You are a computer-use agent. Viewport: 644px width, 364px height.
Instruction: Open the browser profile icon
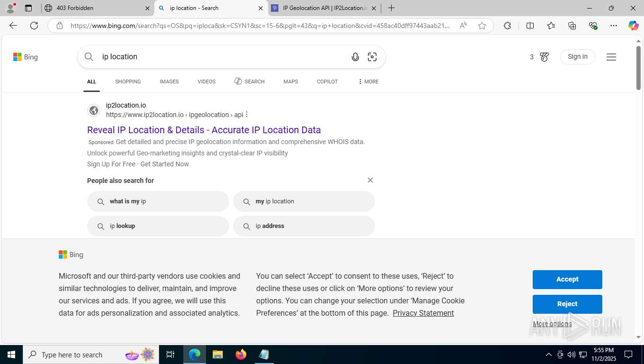pos(10,8)
